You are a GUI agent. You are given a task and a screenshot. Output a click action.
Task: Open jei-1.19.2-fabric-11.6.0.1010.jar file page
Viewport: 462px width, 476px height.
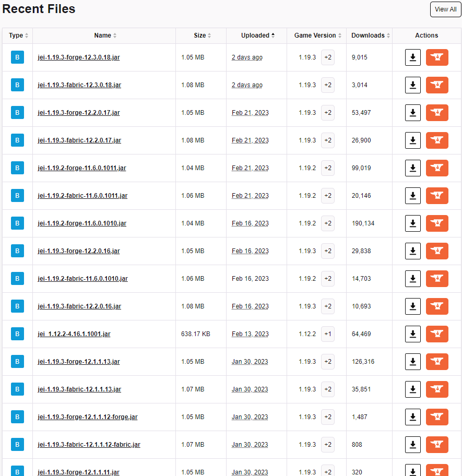[x=82, y=279]
